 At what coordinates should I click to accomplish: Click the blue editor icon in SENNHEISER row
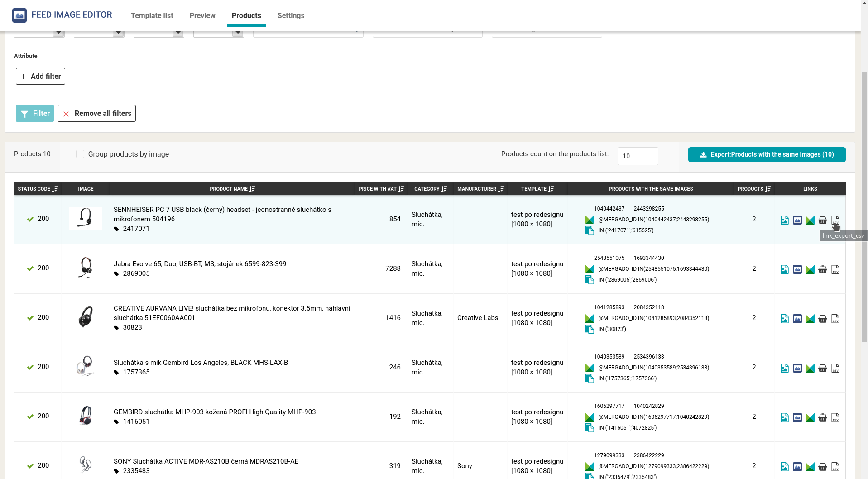797,220
